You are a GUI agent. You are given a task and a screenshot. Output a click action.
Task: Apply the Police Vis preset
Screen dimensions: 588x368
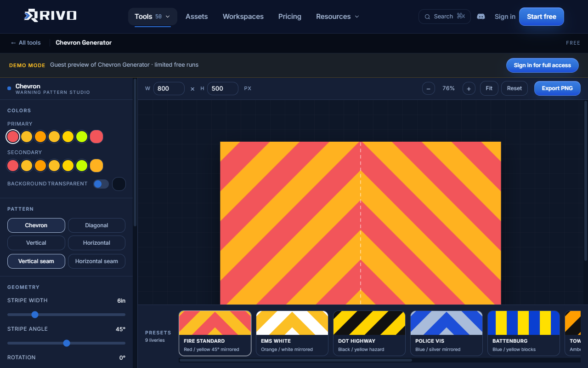click(447, 333)
